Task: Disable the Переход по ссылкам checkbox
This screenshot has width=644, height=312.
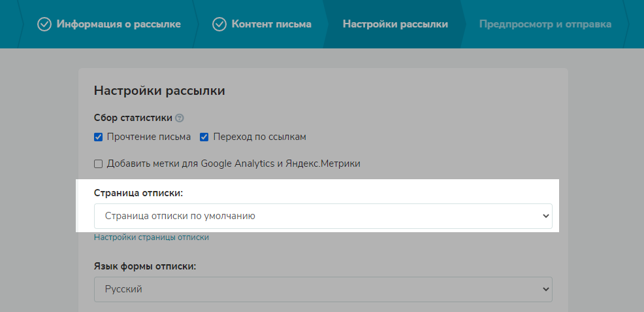Action: coord(204,137)
